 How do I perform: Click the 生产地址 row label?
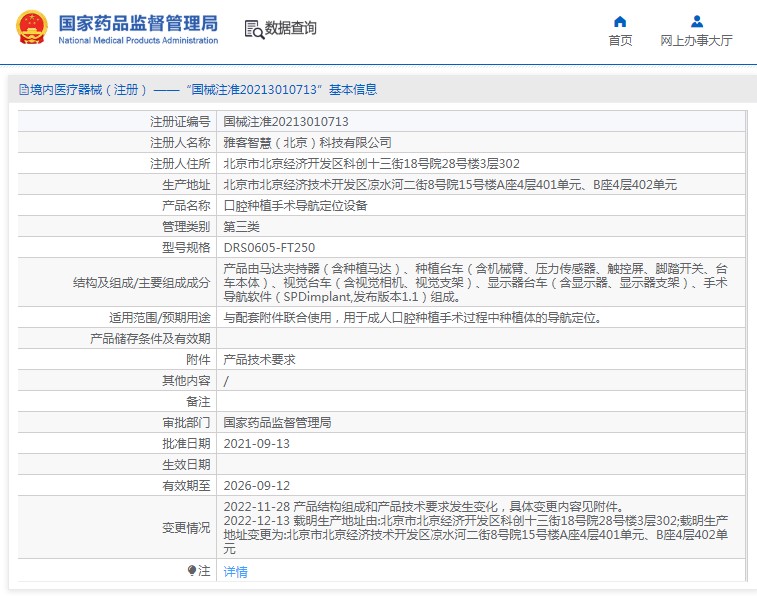[x=186, y=185]
